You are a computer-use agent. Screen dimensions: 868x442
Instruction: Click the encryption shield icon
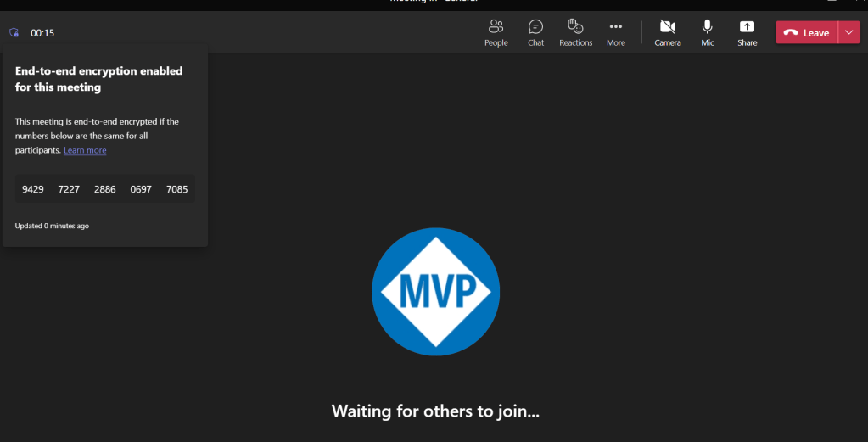tap(14, 33)
